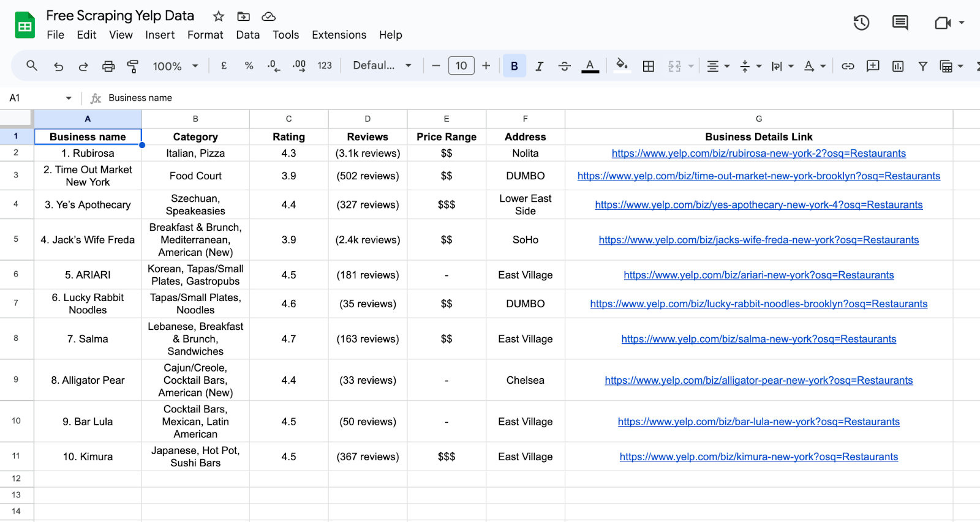This screenshot has width=980, height=522.
Task: Open the comments history panel
Action: coord(900,23)
